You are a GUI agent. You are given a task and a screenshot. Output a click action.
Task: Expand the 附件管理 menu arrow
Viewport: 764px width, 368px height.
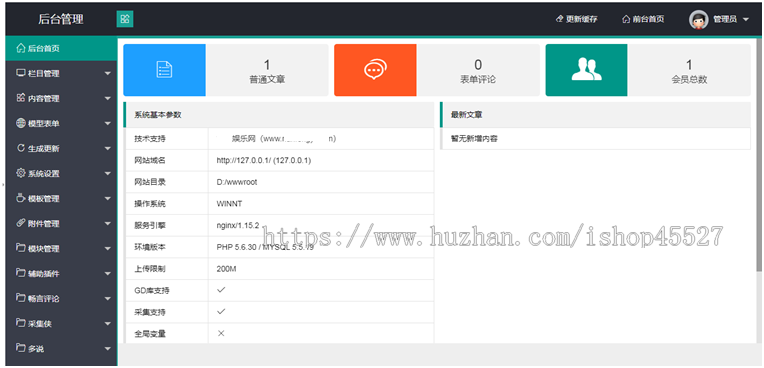(108, 224)
